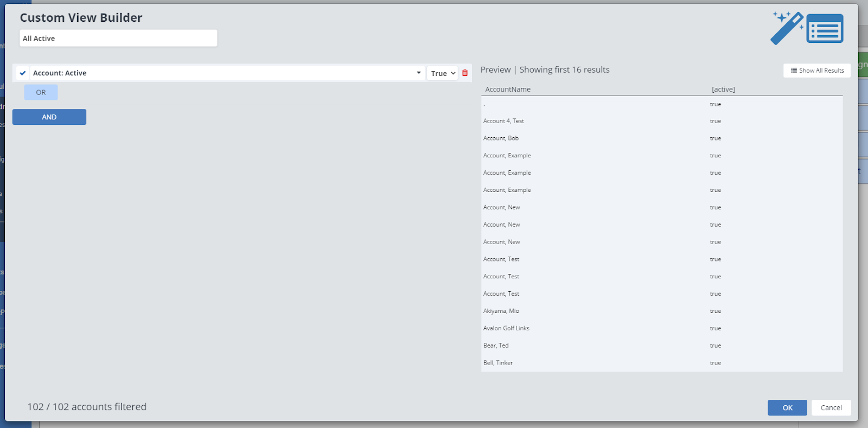Screen dimensions: 868x428
Task: Click the magic wand icon
Action: pyautogui.click(x=787, y=28)
